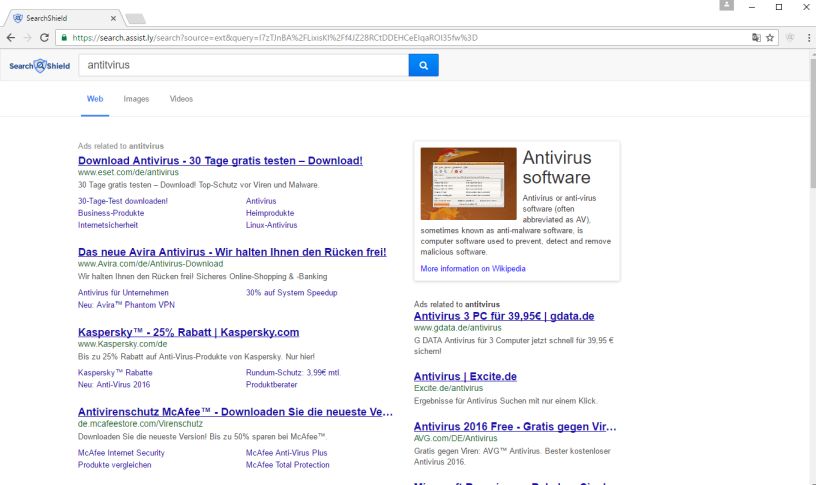Image resolution: width=816 pixels, height=485 pixels.
Task: Minimize the Chrome window
Action: [x=752, y=7]
